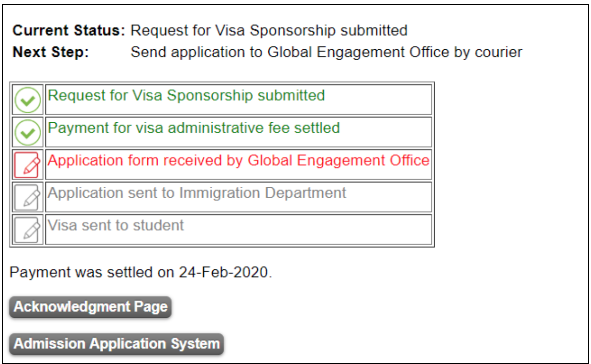Click gray pencil icon for Immigration Department step
591x364 pixels.
point(28,198)
